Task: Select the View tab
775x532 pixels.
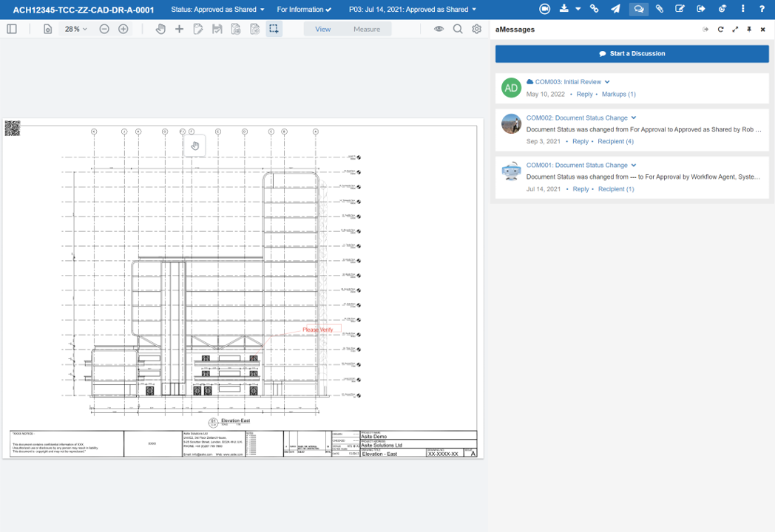Action: point(322,28)
